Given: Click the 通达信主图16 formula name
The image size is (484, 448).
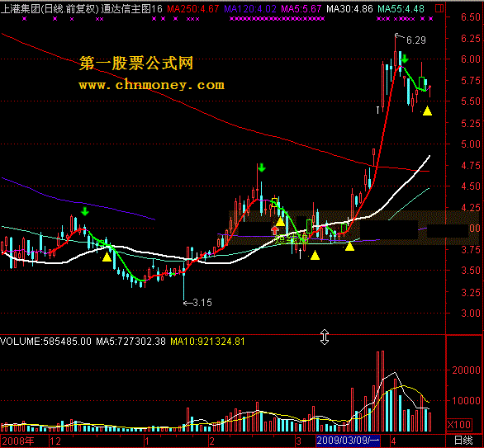Looking at the screenshot, I should pos(132,9).
